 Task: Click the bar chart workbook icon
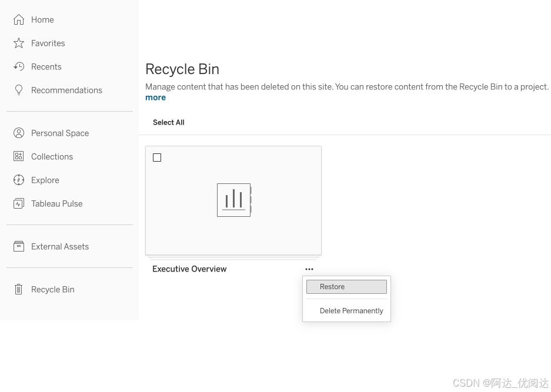pyautogui.click(x=235, y=200)
